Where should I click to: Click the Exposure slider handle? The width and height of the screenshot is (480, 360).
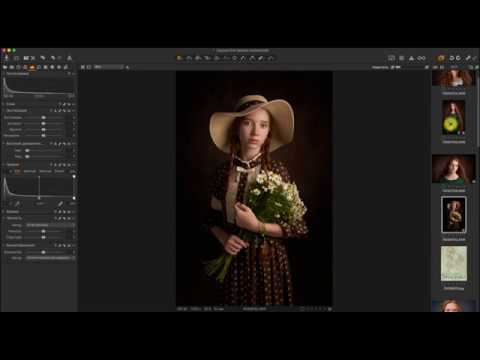(x=43, y=118)
